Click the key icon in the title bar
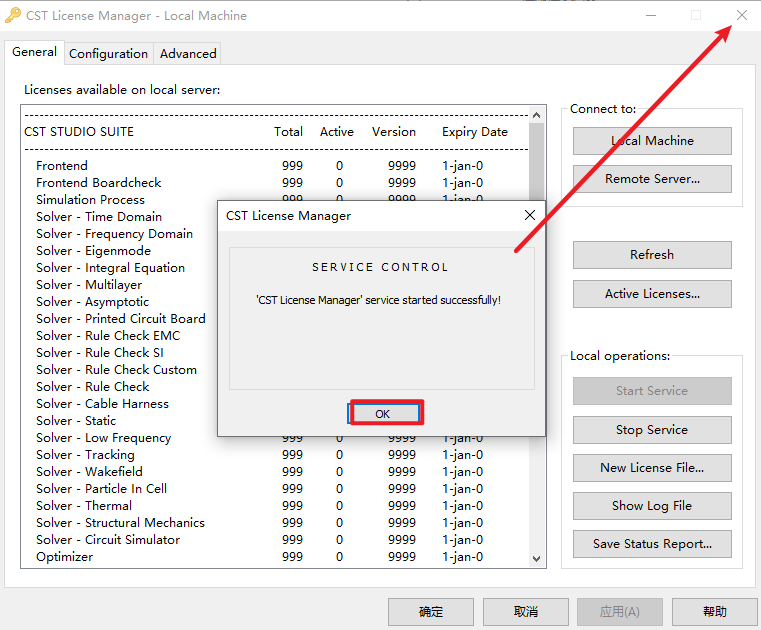Viewport: 761px width, 630px height. point(13,16)
